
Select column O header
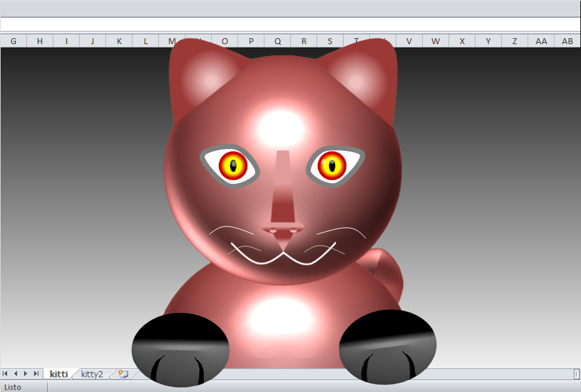[224, 41]
